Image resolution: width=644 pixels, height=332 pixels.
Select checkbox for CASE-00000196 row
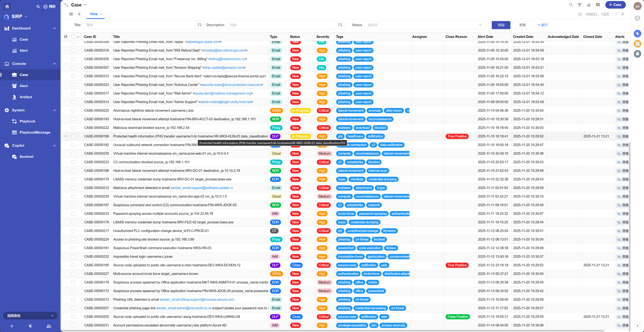point(73,136)
